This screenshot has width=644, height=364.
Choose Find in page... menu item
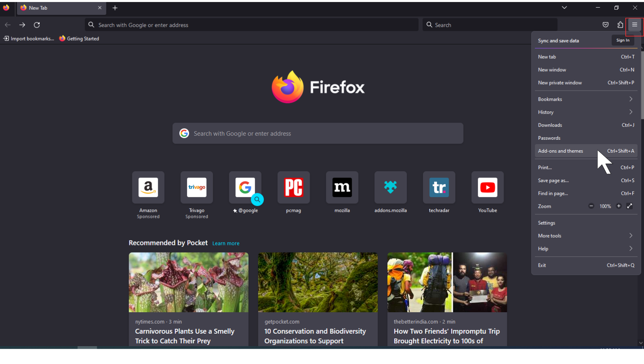[586, 194]
